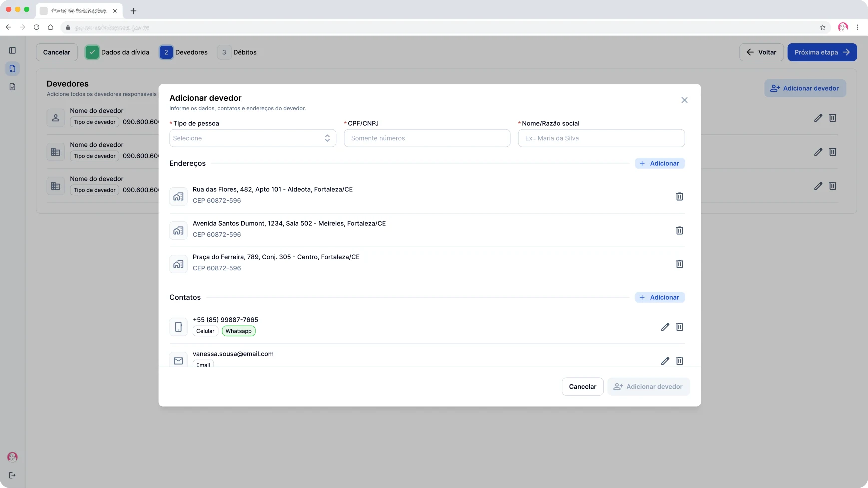Go to the Dados da dívida step

click(x=118, y=52)
